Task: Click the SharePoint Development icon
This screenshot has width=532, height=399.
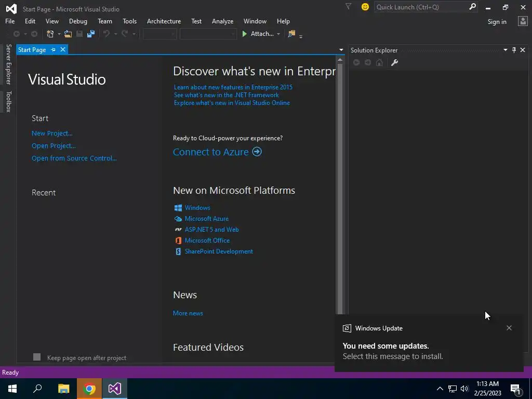Action: [178, 251]
